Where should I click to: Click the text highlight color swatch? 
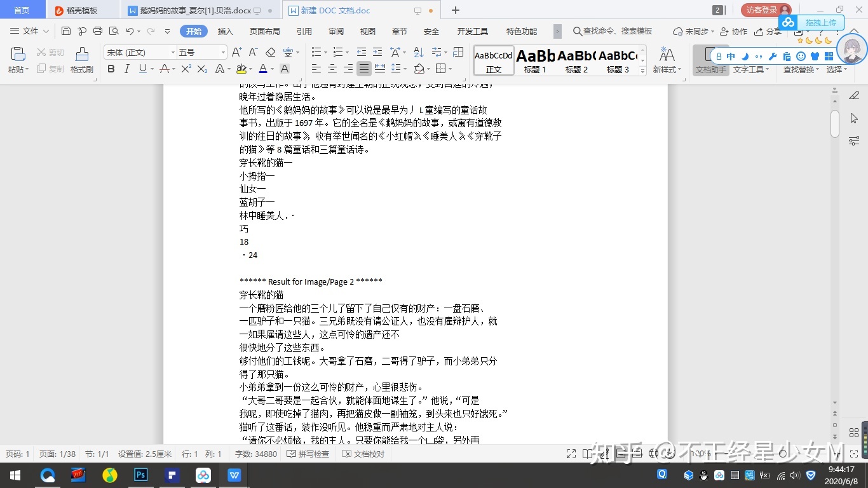coord(241,69)
